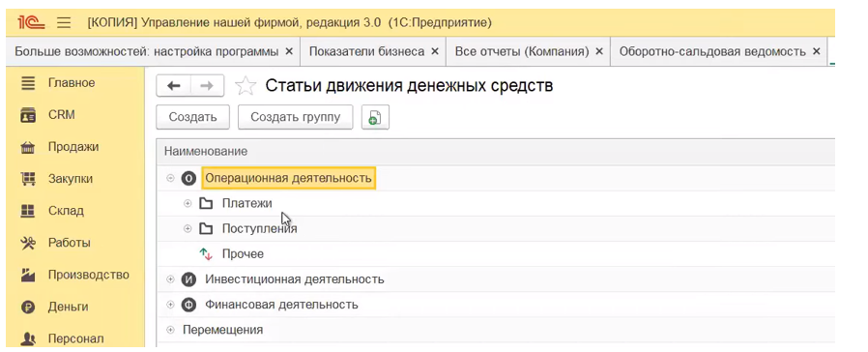Expand the Инвестиционная деятельность group
This screenshot has height=352, width=868.
[x=170, y=279]
